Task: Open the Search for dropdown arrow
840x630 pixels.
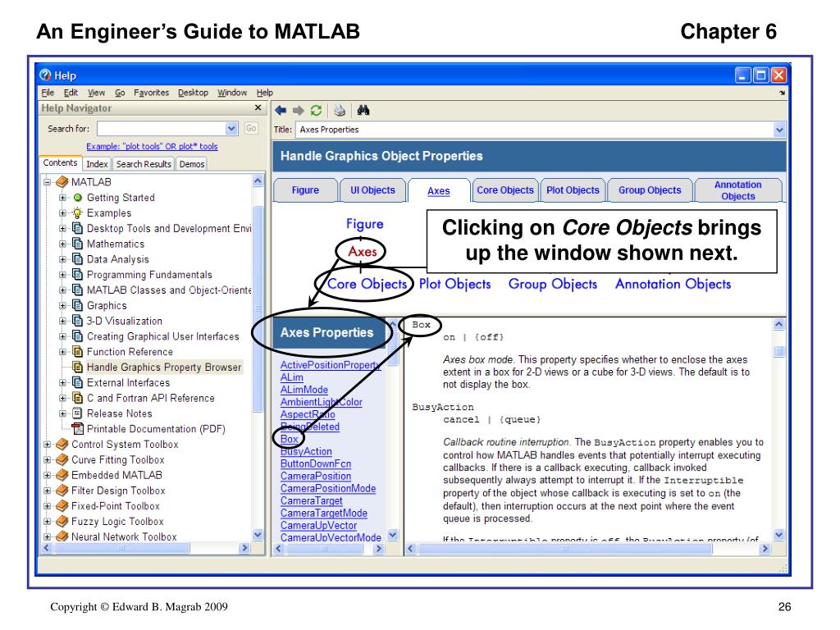Action: coord(231,129)
